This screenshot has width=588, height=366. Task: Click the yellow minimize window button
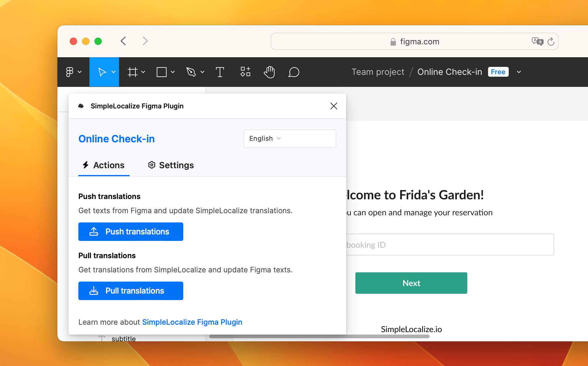(x=86, y=41)
